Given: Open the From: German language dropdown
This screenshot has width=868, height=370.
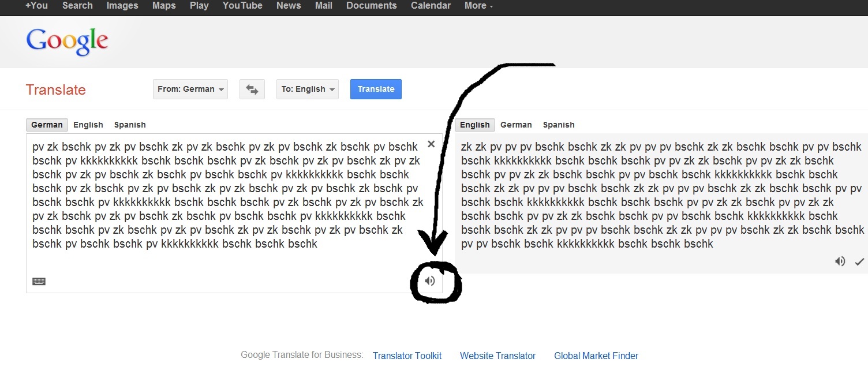Looking at the screenshot, I should click(x=190, y=89).
